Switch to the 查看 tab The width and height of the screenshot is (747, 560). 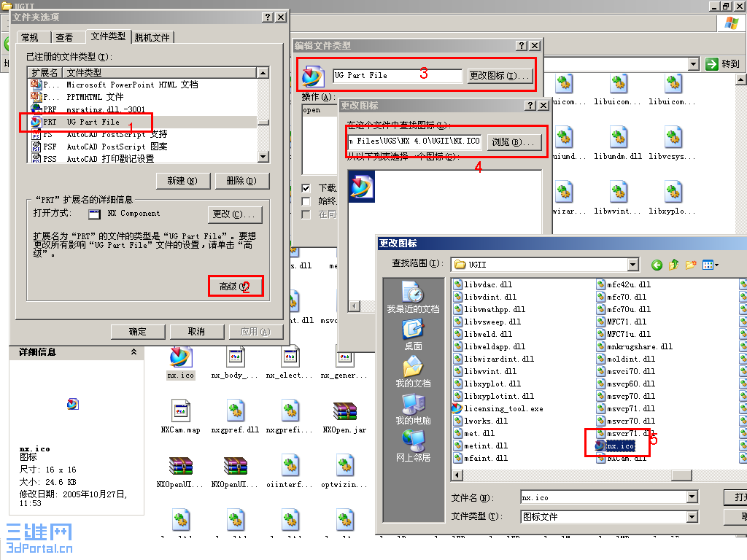(64, 37)
